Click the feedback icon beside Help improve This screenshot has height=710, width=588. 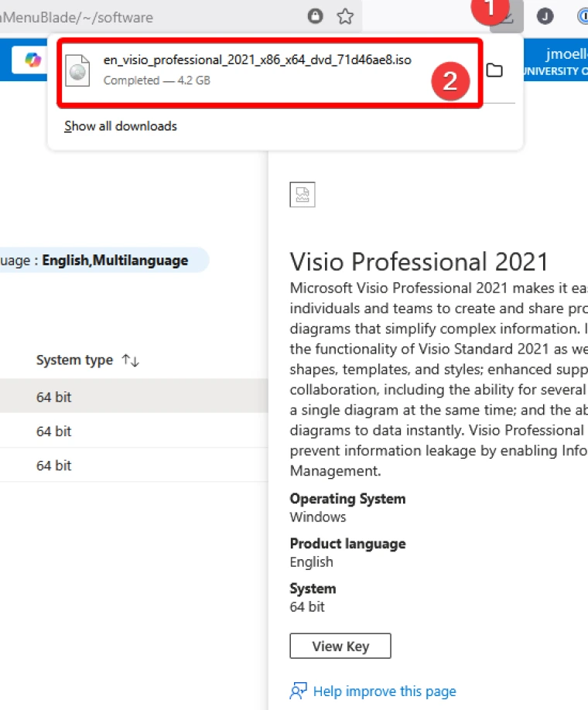pyautogui.click(x=298, y=691)
